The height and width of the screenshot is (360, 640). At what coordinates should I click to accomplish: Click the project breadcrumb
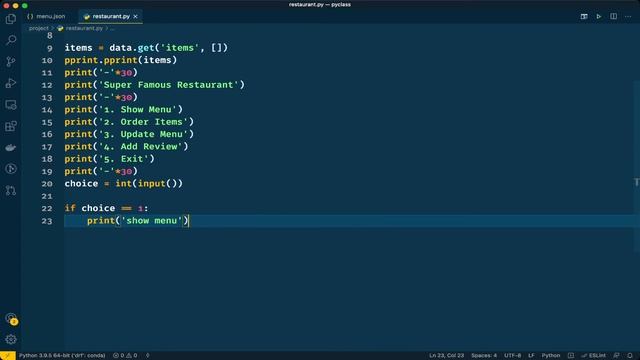pyautogui.click(x=38, y=28)
